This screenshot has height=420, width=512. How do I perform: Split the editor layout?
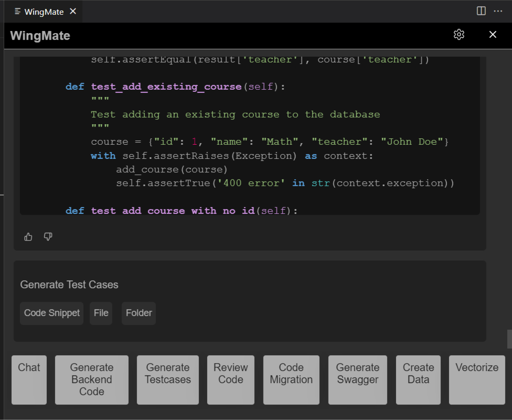481,11
